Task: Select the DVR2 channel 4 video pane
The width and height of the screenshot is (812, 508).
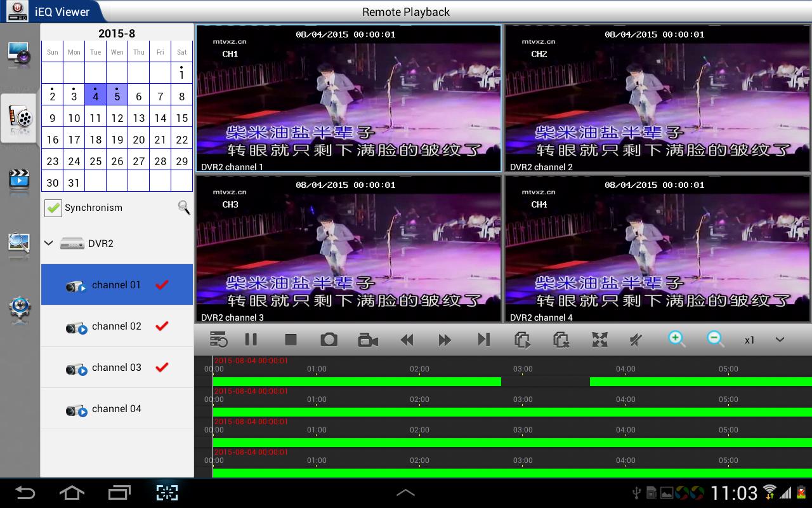Action: [x=658, y=249]
